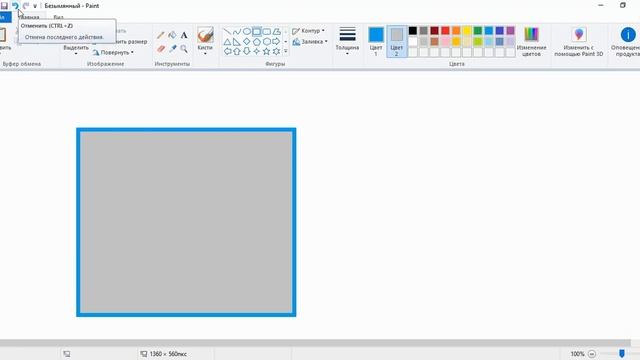Viewport: 640px width, 360px height.
Task: Choose the Six-point star shape
Action: click(276, 51)
